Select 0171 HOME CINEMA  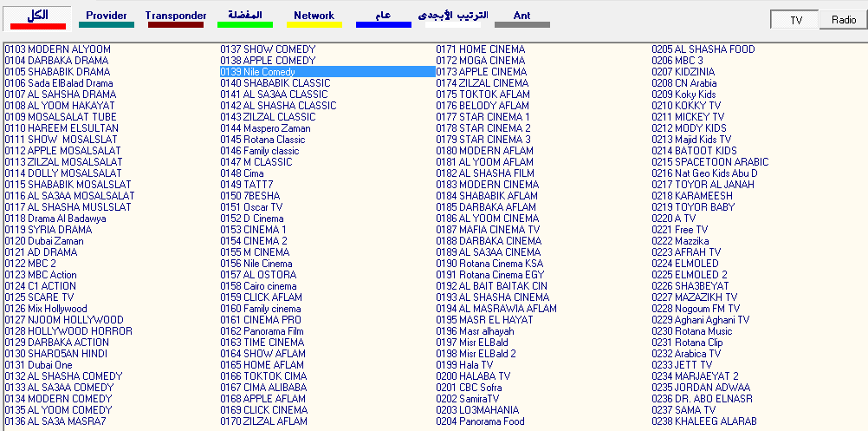481,49
